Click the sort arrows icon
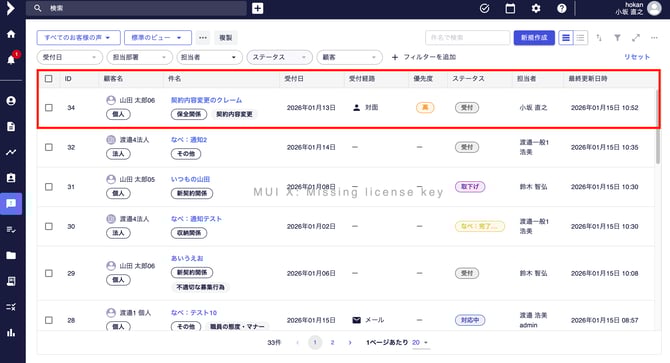The image size is (670, 363). pos(599,38)
